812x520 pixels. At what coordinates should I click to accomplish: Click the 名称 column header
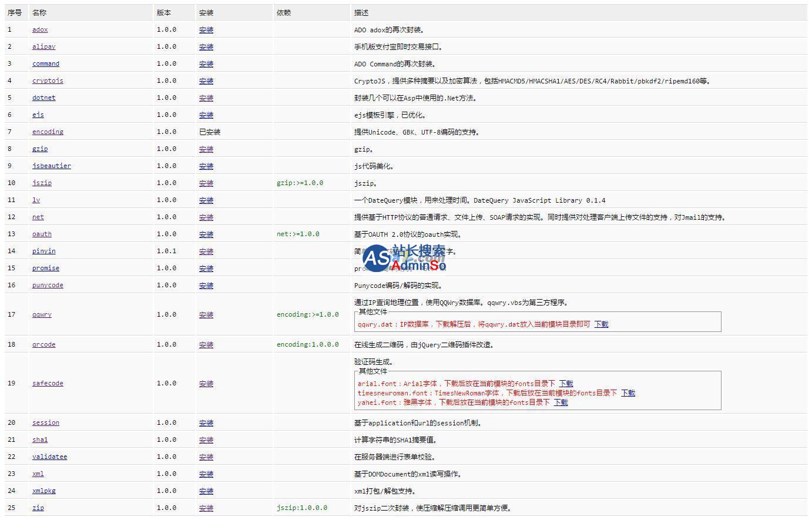(39, 12)
